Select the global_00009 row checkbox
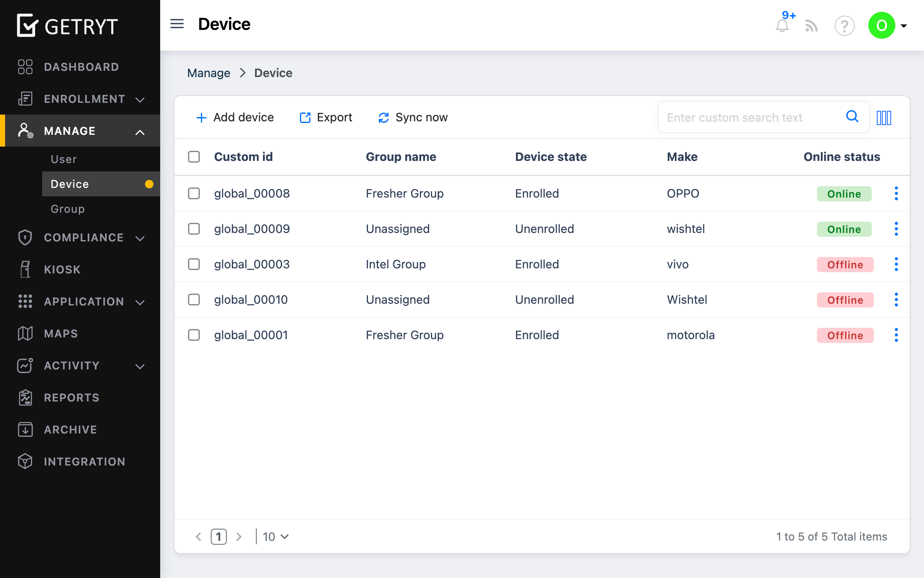924x578 pixels. pos(194,229)
